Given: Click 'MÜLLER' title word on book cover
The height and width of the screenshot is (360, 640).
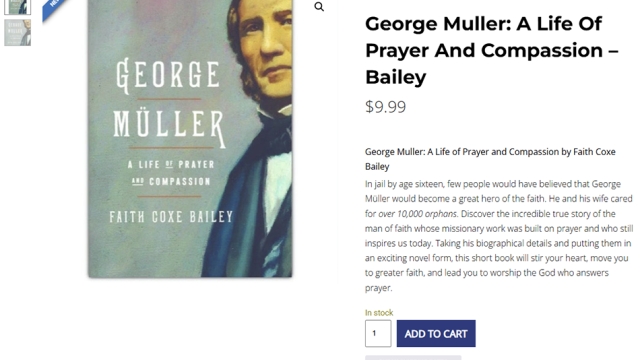Looking at the screenshot, I should 169,126.
